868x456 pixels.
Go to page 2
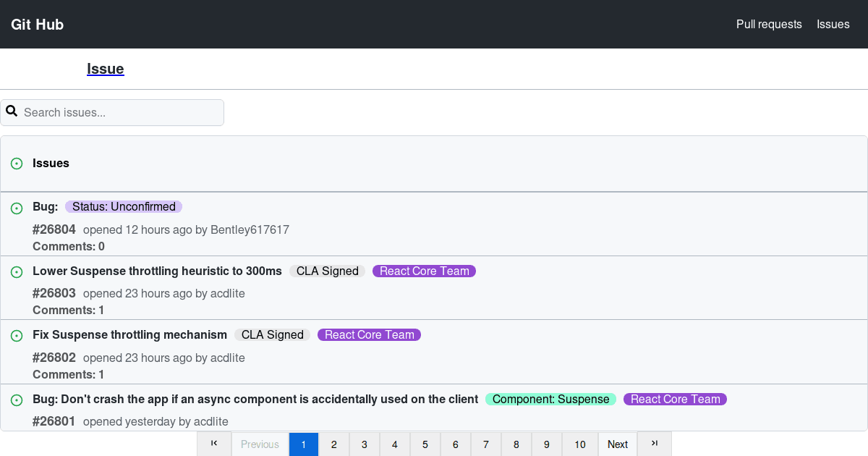click(x=334, y=444)
